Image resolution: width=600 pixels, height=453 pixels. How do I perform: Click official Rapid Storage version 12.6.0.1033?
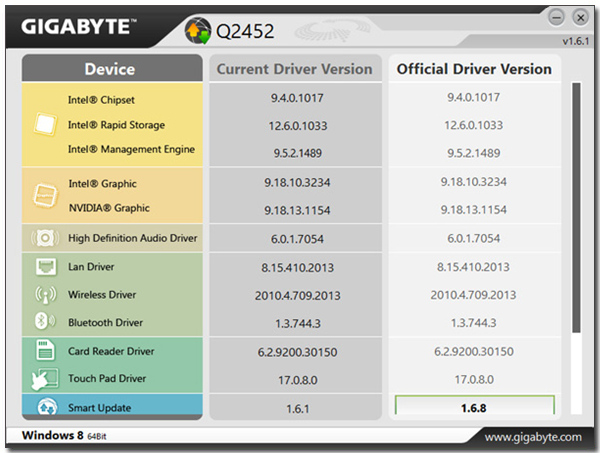(x=473, y=125)
